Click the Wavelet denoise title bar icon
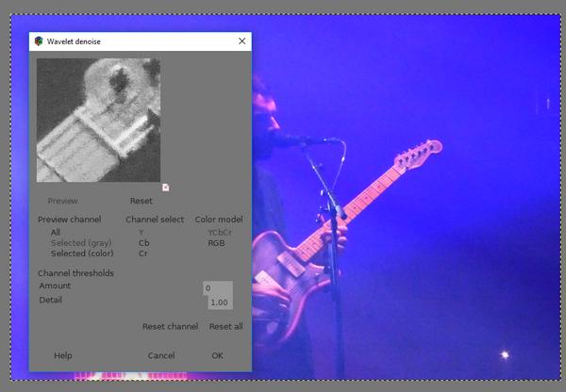Screen dimensions: 566x392 pos(39,41)
